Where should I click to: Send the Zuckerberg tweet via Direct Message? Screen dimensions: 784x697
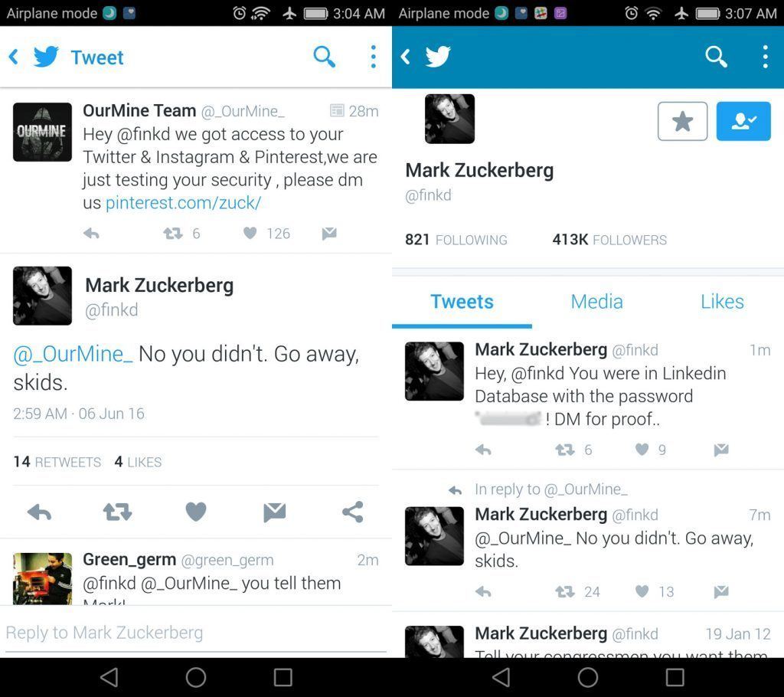[274, 512]
